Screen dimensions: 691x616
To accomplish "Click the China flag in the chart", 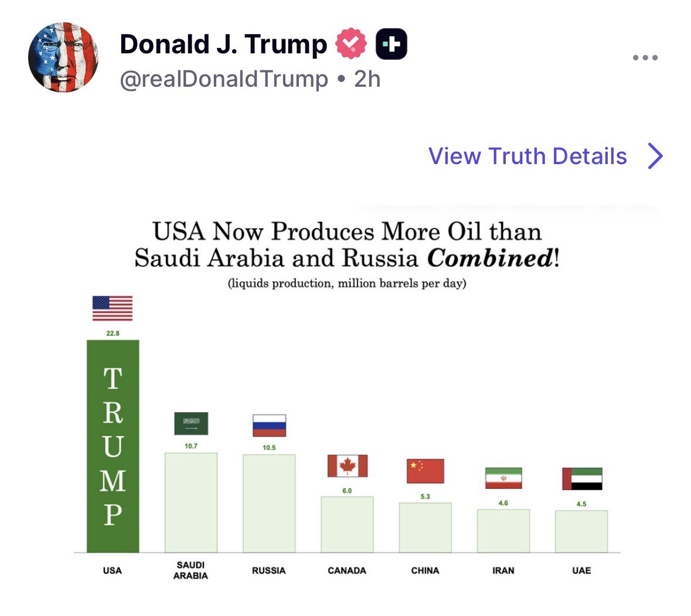I will [x=425, y=471].
